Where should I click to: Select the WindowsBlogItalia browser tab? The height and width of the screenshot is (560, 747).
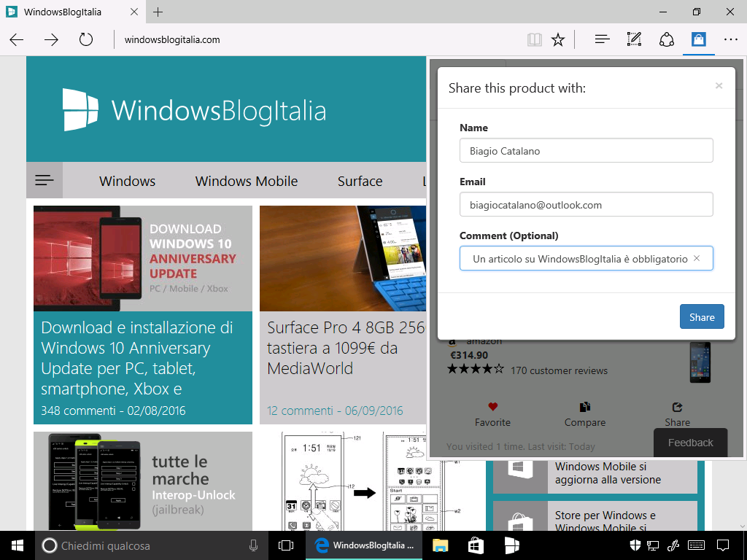point(71,12)
